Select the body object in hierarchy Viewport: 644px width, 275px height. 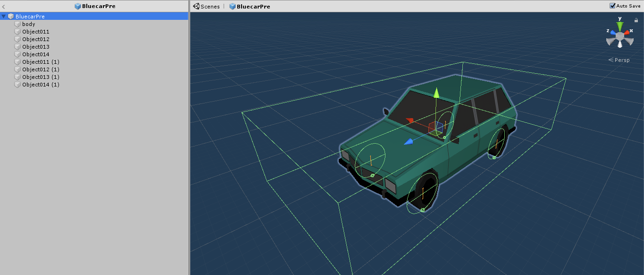tap(29, 24)
